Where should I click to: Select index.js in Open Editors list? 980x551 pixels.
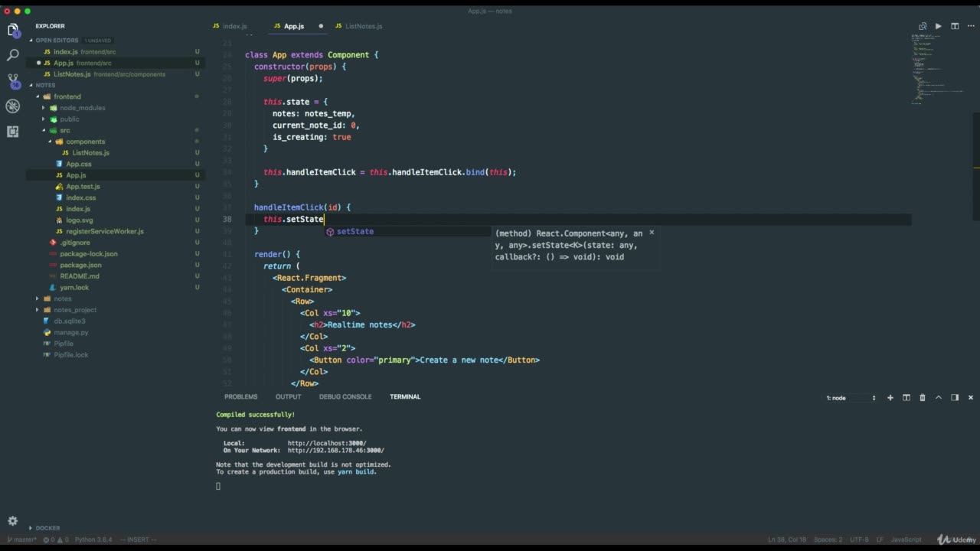(66, 51)
